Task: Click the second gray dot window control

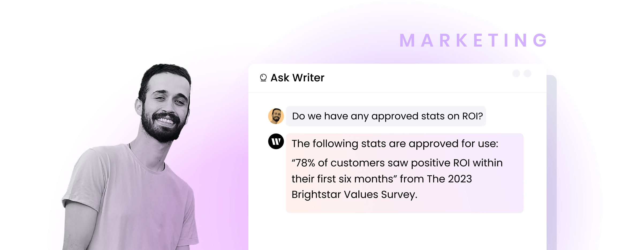Action: [527, 73]
